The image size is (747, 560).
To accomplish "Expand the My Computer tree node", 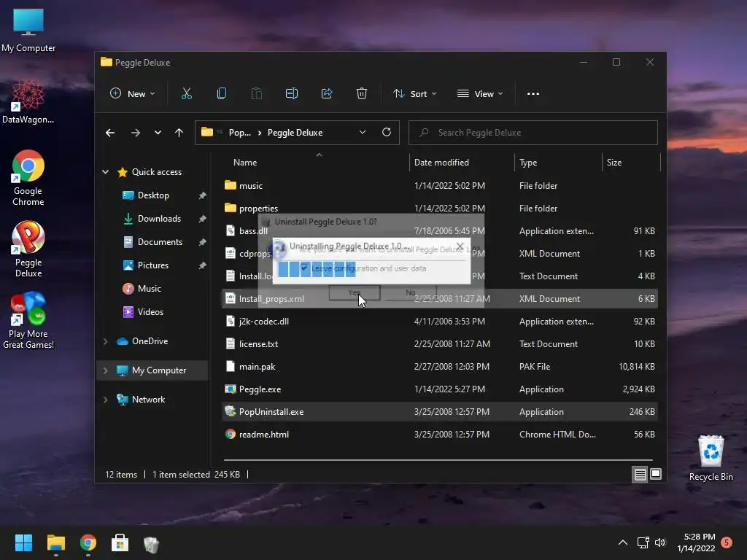I will pos(105,370).
